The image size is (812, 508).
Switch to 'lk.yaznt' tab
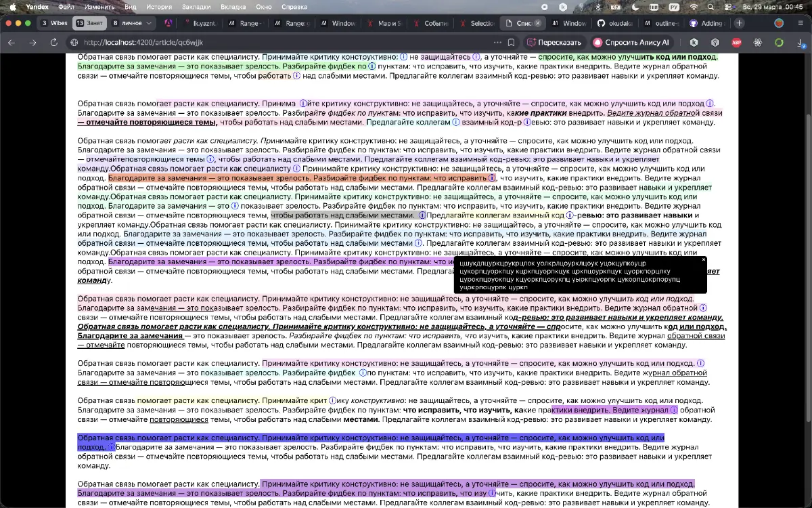[x=198, y=23]
